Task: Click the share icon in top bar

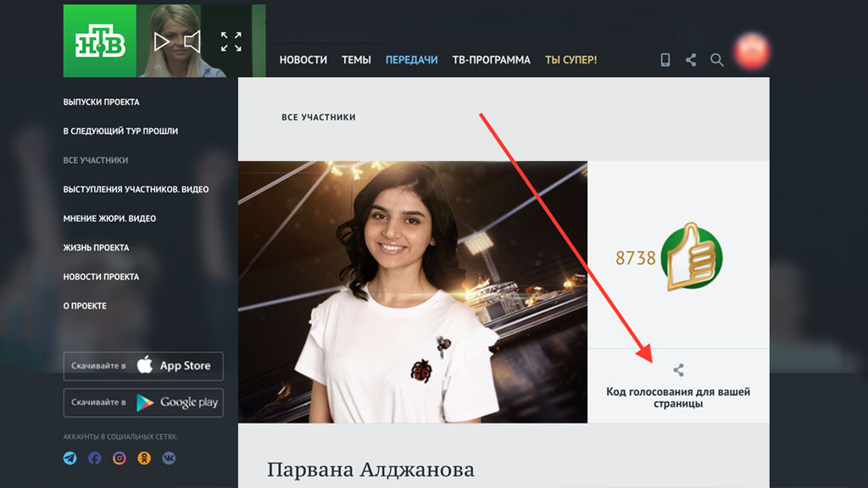Action: point(691,60)
